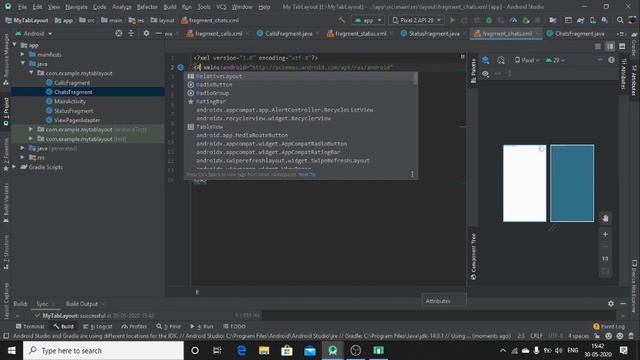Click the Design Surface layers icon
The height and width of the screenshot is (360, 640).
485,60
